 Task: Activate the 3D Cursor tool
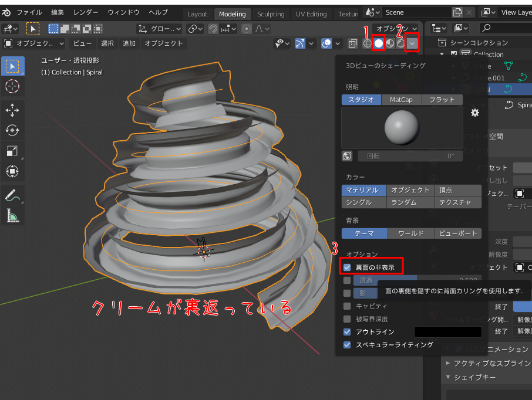coord(12,86)
